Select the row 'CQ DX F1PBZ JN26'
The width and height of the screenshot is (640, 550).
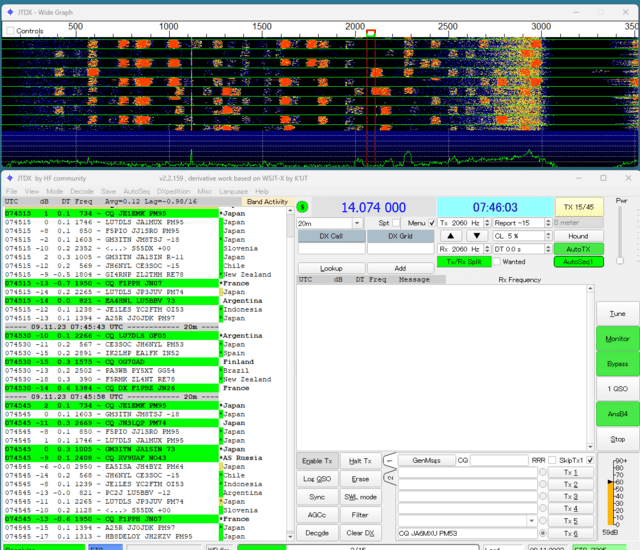[111, 388]
